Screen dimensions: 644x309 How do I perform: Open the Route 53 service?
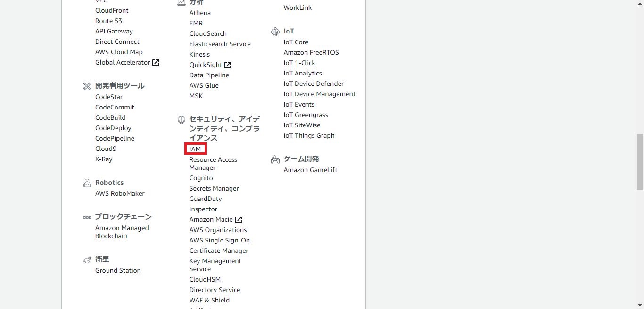[108, 21]
